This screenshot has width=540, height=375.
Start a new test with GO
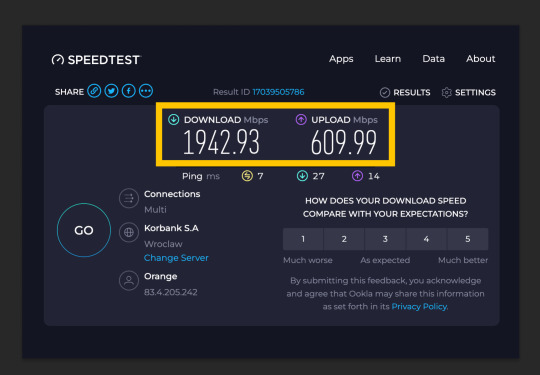pos(84,230)
